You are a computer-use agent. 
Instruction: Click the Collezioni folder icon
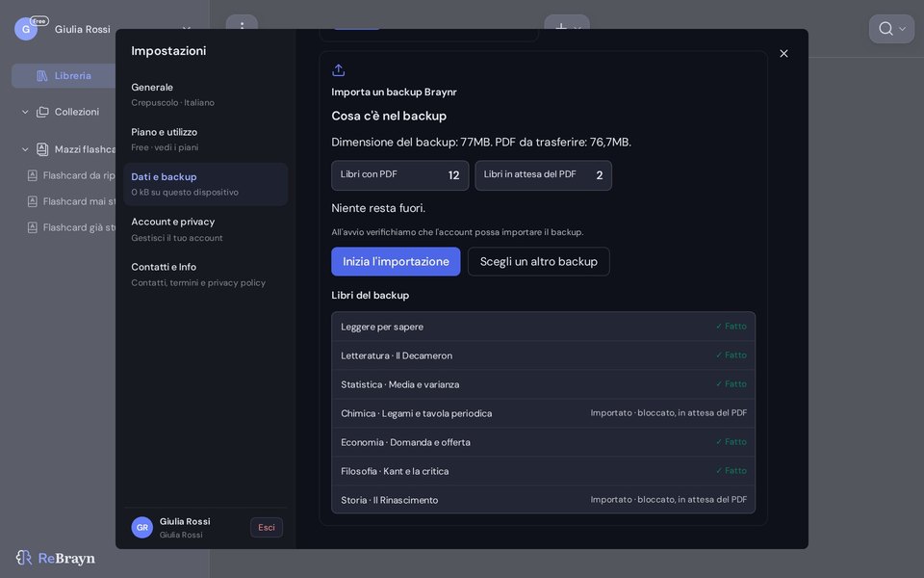click(x=42, y=112)
